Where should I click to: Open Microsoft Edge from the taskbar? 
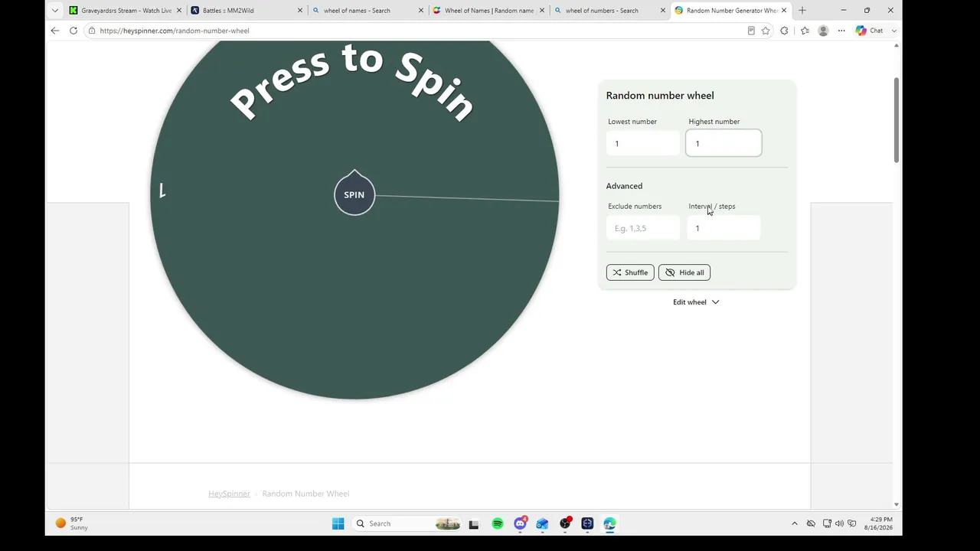point(609,523)
